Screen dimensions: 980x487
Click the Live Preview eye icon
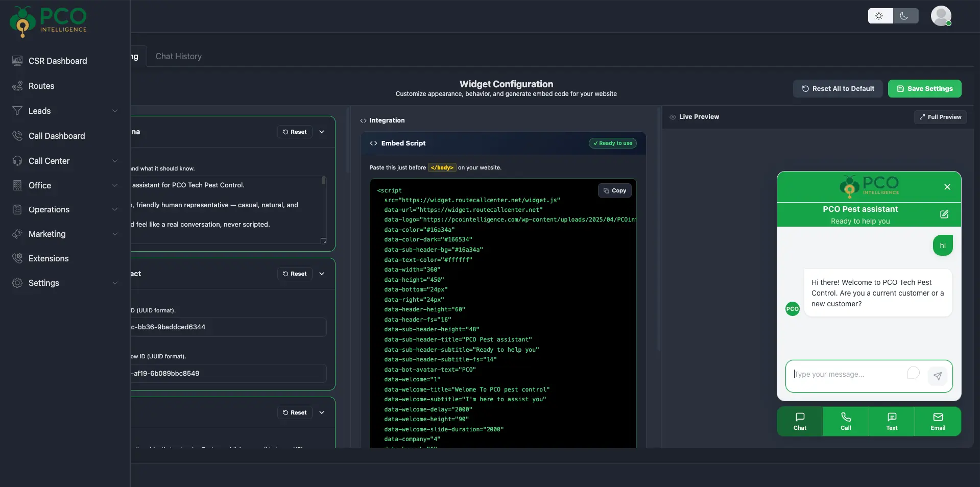pyautogui.click(x=673, y=117)
